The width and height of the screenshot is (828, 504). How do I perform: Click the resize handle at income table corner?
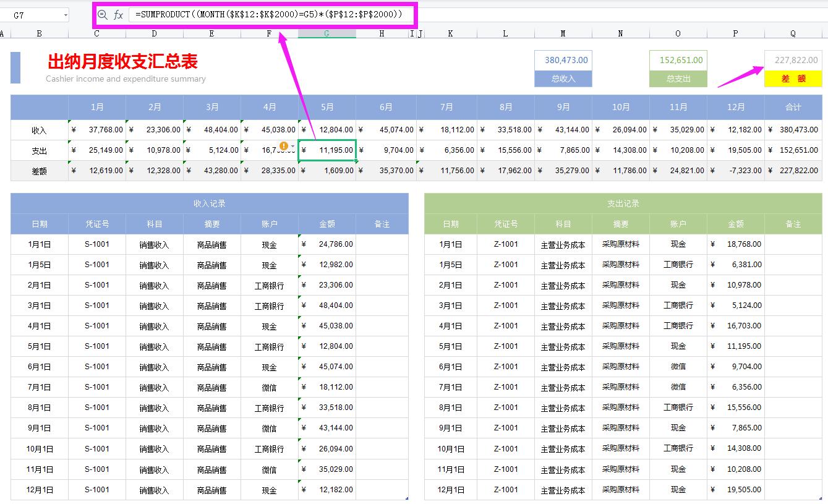point(408,498)
